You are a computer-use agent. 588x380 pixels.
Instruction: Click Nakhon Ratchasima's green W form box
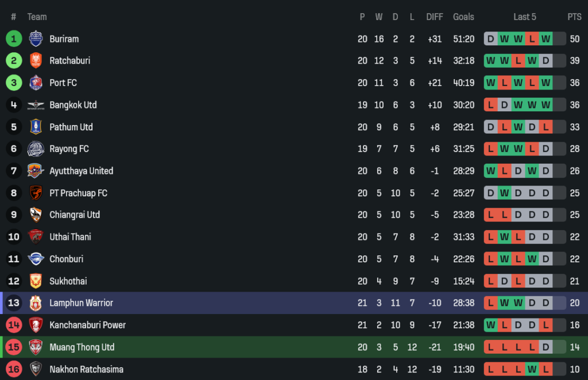tap(532, 369)
